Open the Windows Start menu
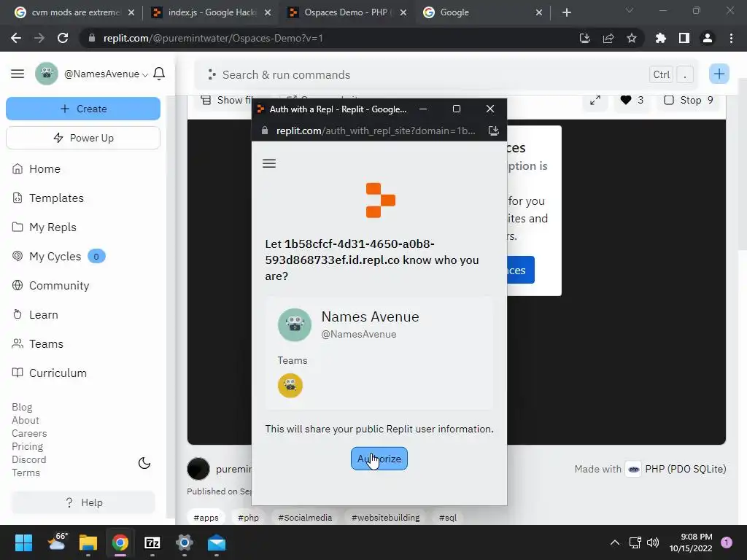Image resolution: width=747 pixels, height=560 pixels. (23, 542)
